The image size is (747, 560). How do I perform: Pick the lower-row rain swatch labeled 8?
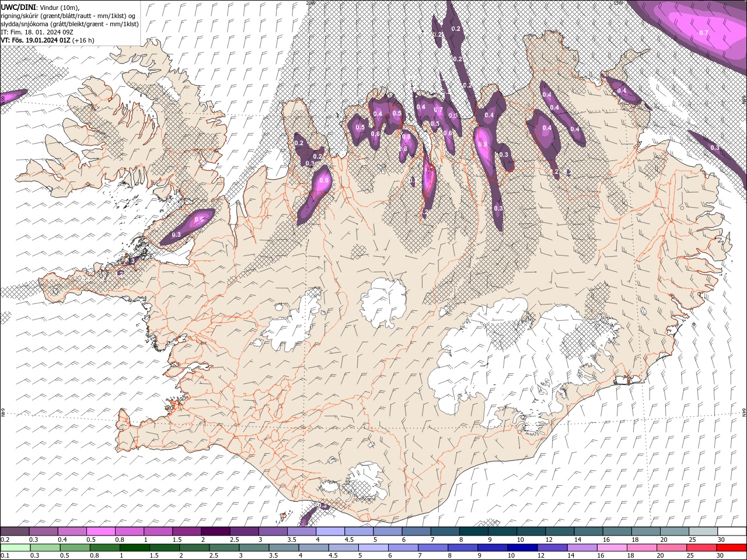click(x=463, y=548)
